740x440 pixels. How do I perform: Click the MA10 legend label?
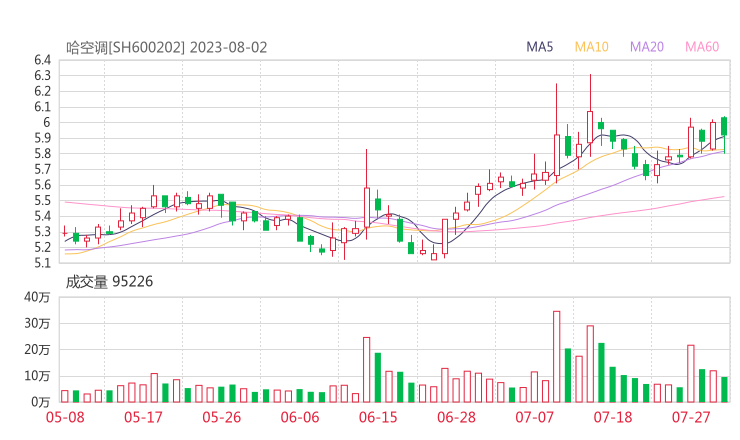591,47
